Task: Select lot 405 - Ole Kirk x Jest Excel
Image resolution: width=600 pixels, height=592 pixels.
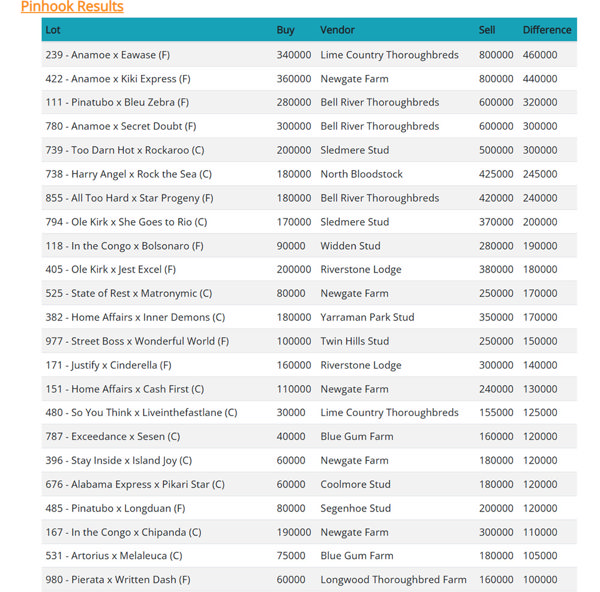Action: (111, 269)
